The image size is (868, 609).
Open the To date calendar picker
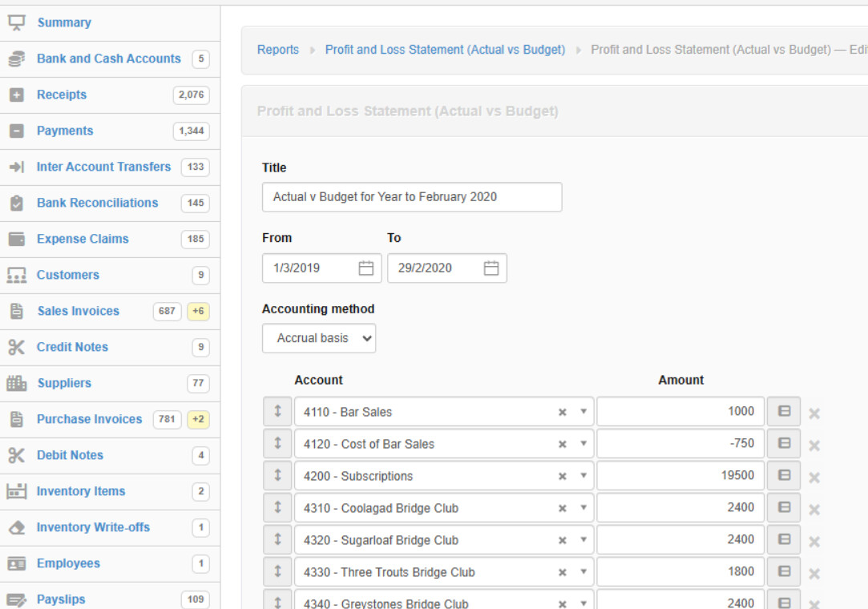pos(491,268)
